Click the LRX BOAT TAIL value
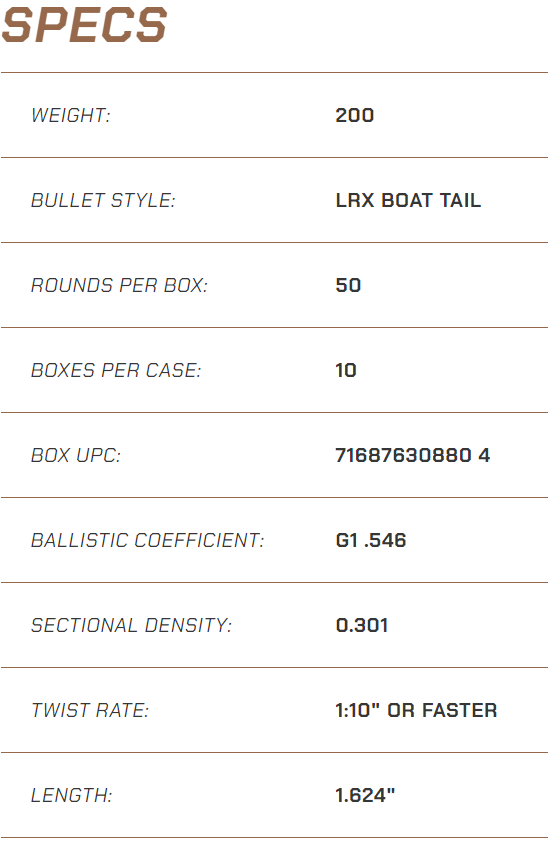 tap(408, 200)
